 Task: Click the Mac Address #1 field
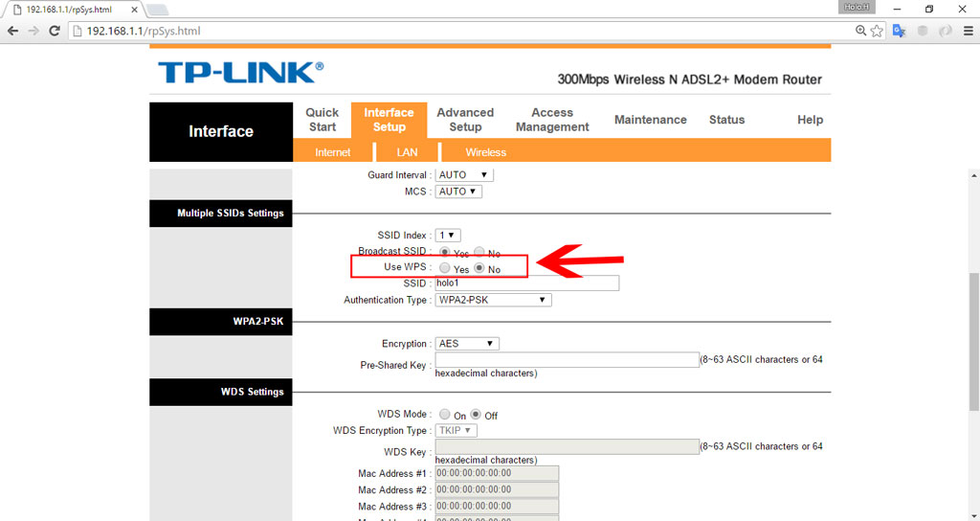click(497, 473)
